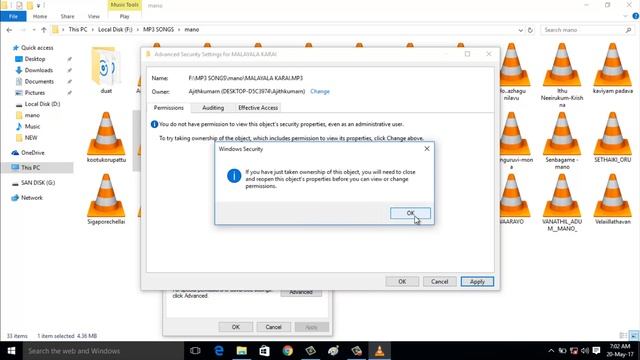640x360 pixels.
Task: Open the Action Center notifications icon
Action: (x=596, y=351)
